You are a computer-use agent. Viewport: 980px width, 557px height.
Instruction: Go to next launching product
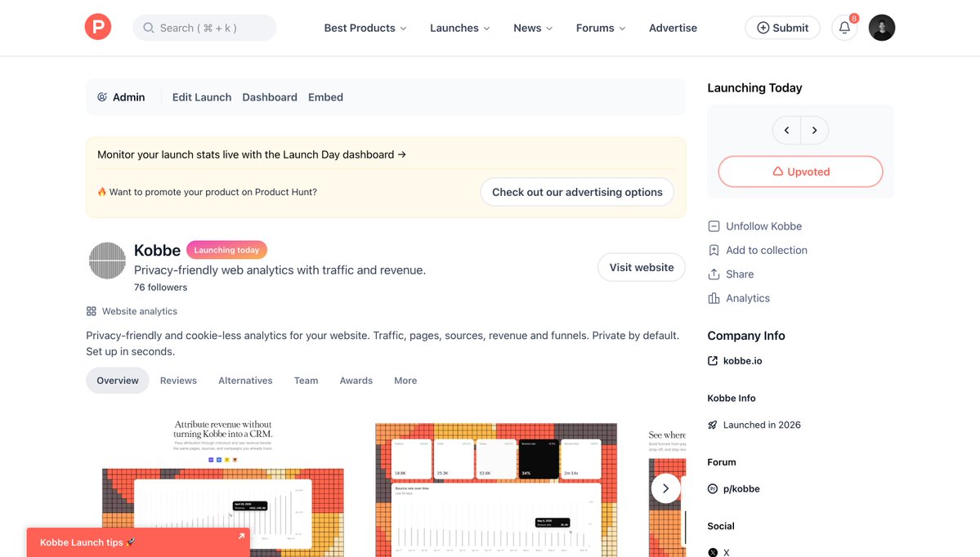[x=814, y=130]
